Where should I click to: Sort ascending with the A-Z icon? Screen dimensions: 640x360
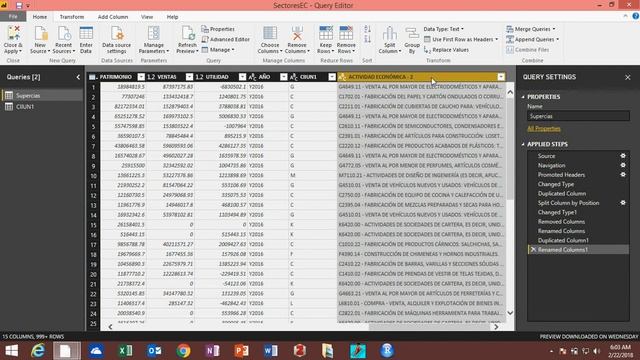click(x=367, y=29)
